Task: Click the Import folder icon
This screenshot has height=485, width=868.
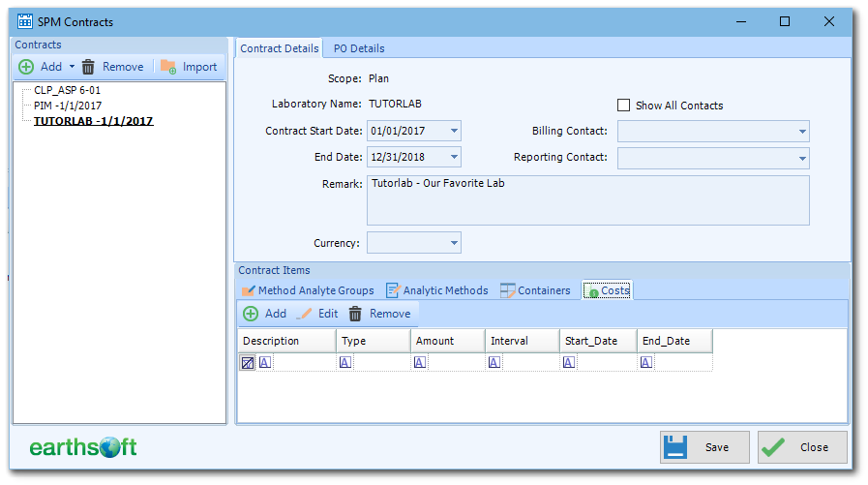Action: (168, 67)
